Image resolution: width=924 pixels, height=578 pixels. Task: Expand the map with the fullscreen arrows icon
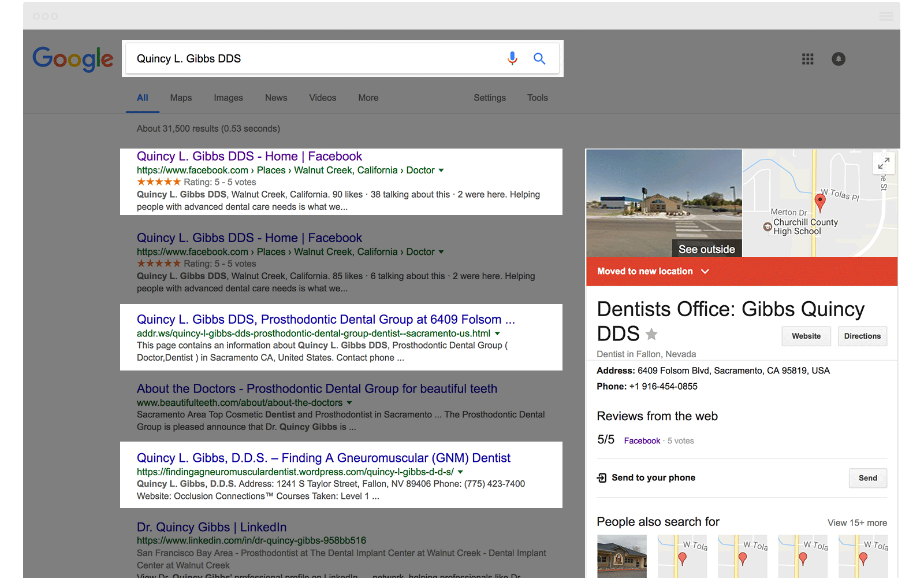coord(884,164)
